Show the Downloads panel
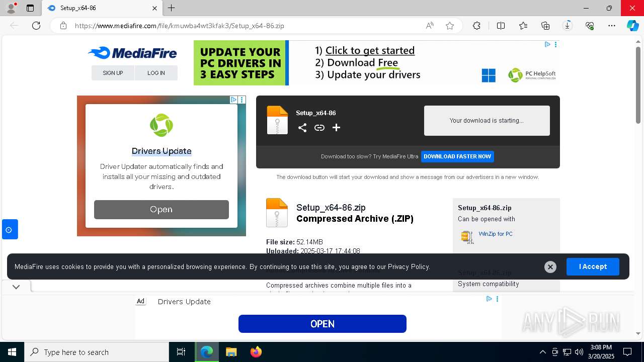Screen dimensions: 644x362 [x=568, y=26]
